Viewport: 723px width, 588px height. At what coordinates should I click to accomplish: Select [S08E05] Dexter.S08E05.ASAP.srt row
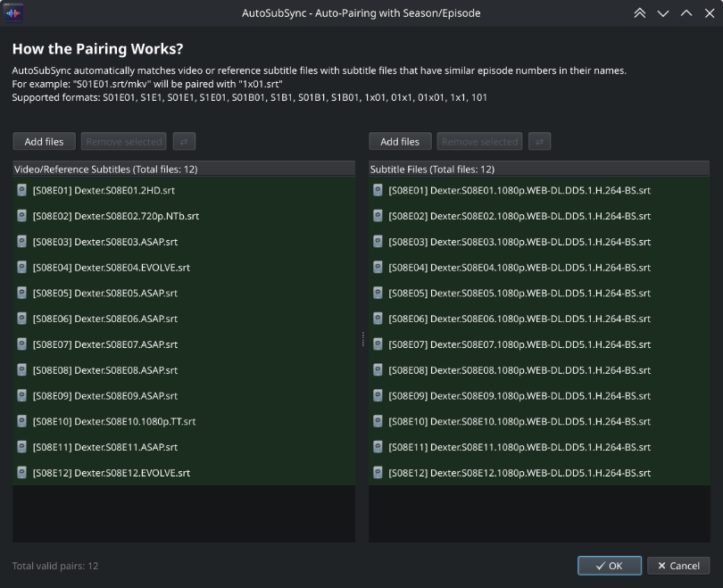point(184,293)
